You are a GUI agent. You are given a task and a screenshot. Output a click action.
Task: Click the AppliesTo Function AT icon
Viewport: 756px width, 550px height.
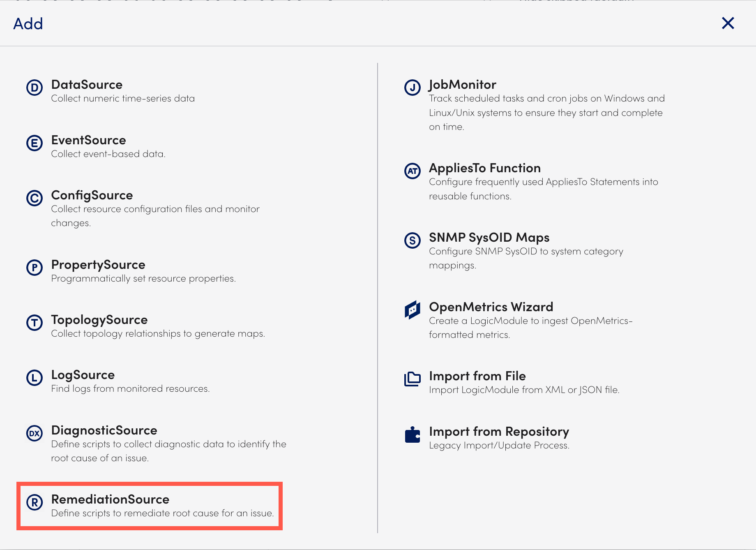(413, 171)
